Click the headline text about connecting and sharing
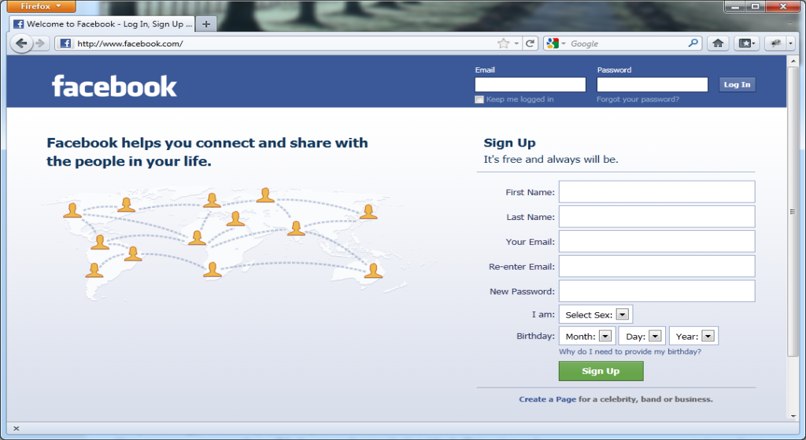The image size is (806, 440). coord(207,152)
